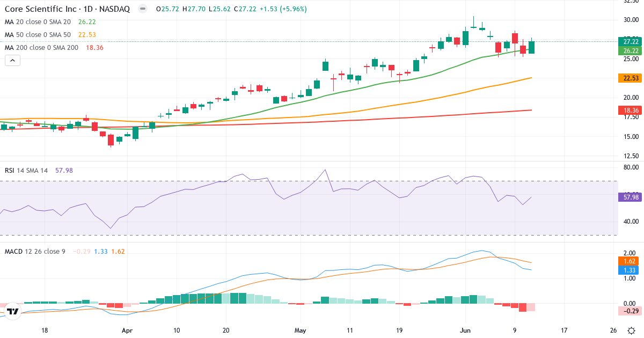
Task: Click the RSI value 57.98 in legend
Action: 64,170
